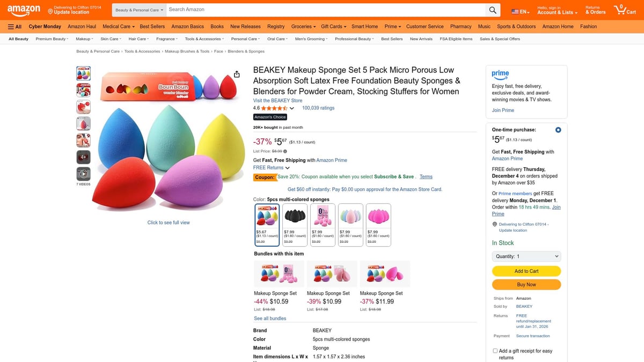Expand the FREE Returns details
644x362 pixels.
point(271,167)
